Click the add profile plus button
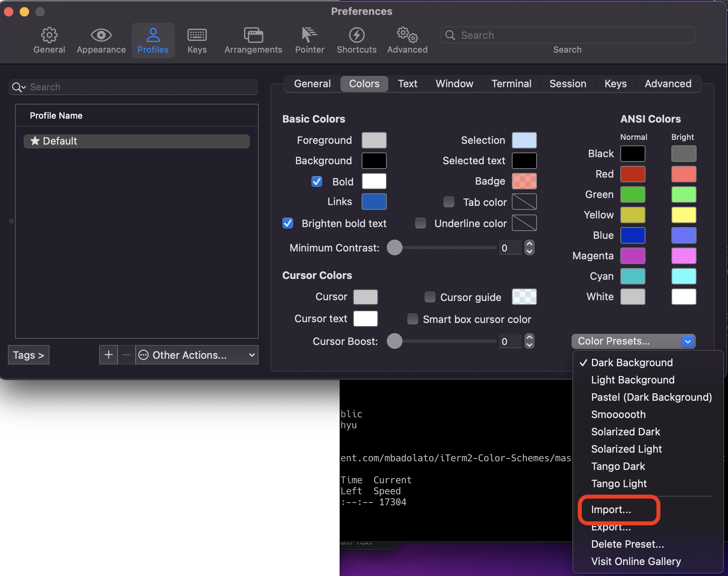The width and height of the screenshot is (728, 576). [x=108, y=355]
